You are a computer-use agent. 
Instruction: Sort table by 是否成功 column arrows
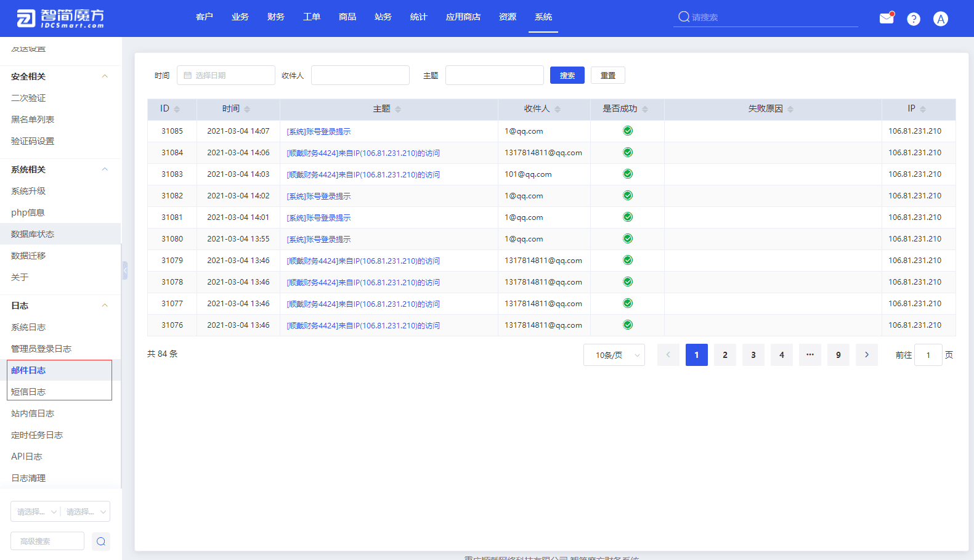click(645, 109)
